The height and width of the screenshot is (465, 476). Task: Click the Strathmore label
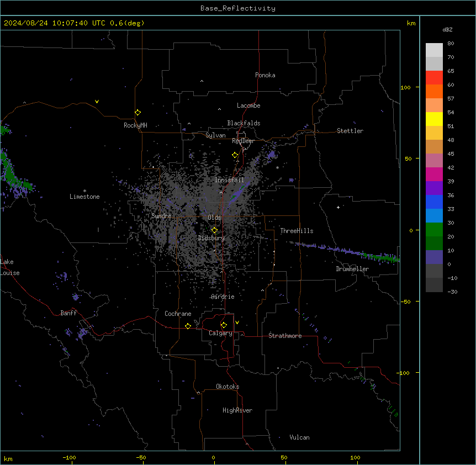pos(285,336)
